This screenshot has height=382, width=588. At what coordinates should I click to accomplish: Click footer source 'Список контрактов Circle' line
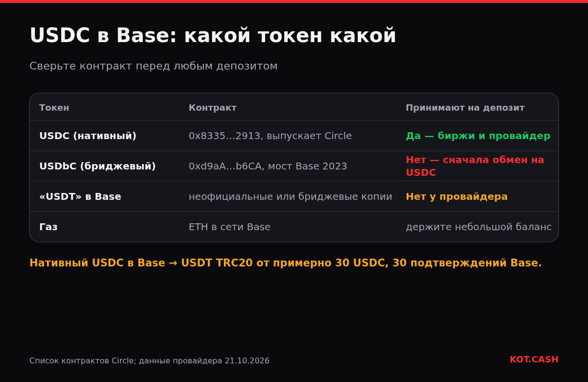click(x=149, y=361)
